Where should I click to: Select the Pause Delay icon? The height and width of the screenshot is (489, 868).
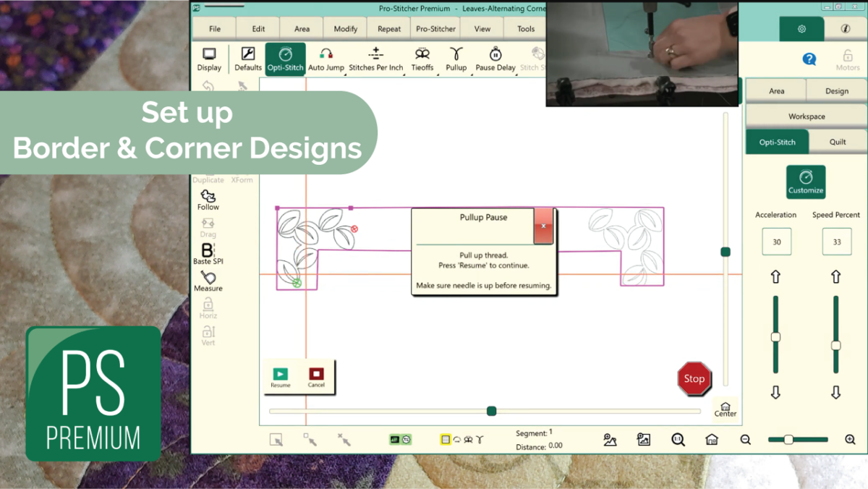495,58
